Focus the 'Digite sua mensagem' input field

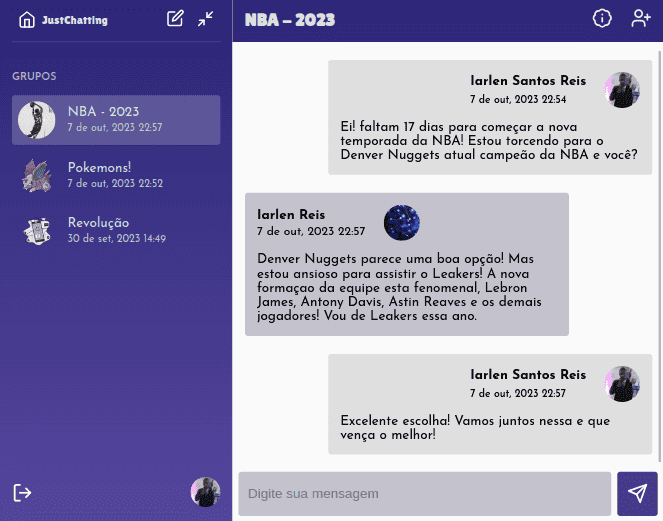coord(425,494)
